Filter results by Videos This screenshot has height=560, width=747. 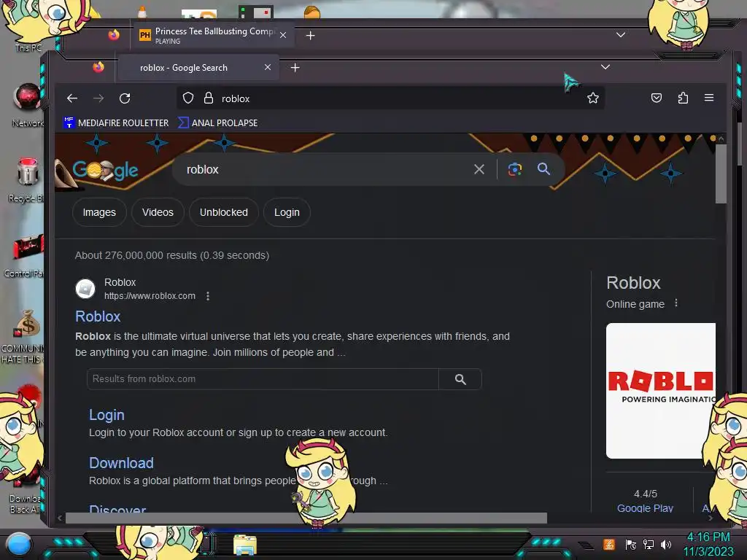(158, 212)
